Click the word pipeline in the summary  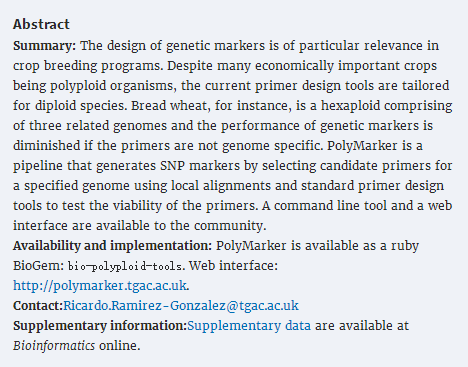(38, 166)
